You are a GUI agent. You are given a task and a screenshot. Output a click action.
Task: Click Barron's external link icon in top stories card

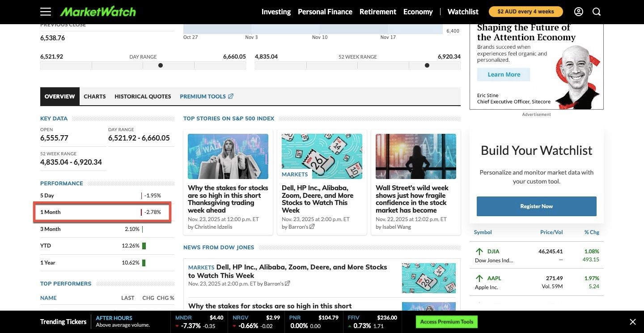coord(312,226)
